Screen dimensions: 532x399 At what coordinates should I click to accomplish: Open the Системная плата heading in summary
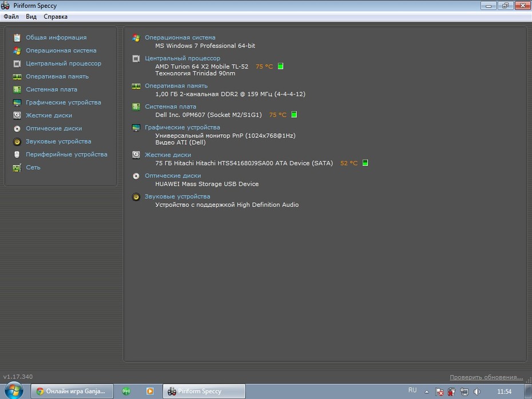170,106
